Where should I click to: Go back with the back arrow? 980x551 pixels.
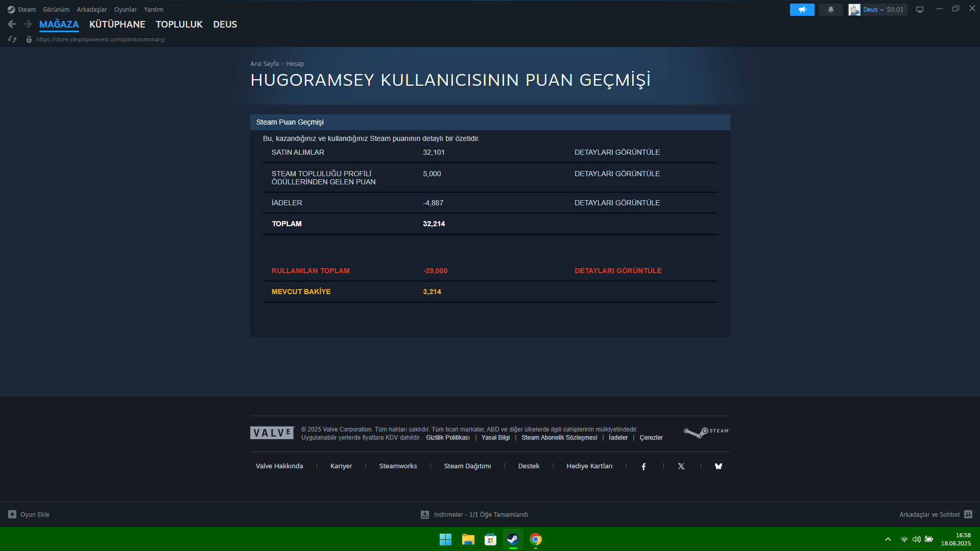[12, 24]
